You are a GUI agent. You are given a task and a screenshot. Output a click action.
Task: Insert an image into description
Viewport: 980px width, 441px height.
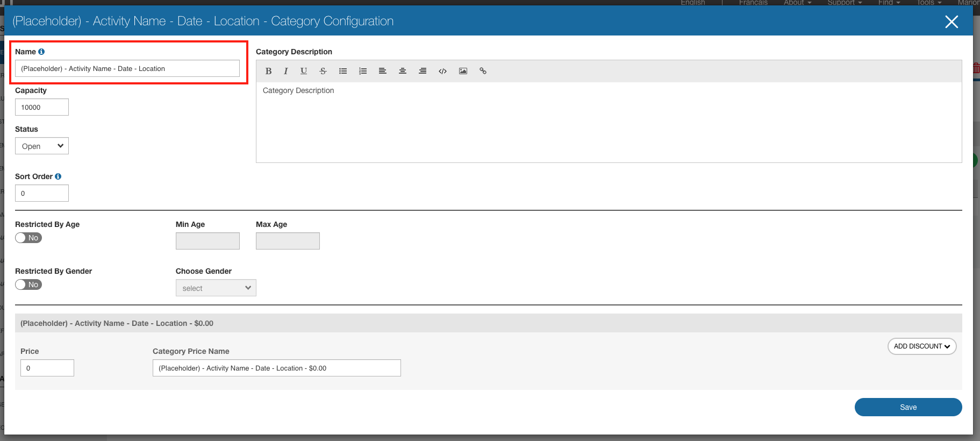pos(463,71)
